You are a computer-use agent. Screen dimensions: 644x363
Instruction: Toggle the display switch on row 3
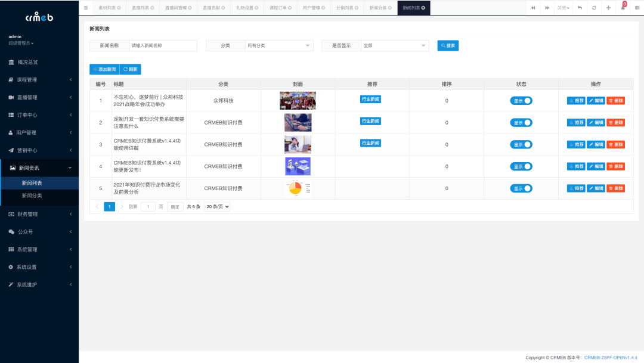[x=521, y=144]
